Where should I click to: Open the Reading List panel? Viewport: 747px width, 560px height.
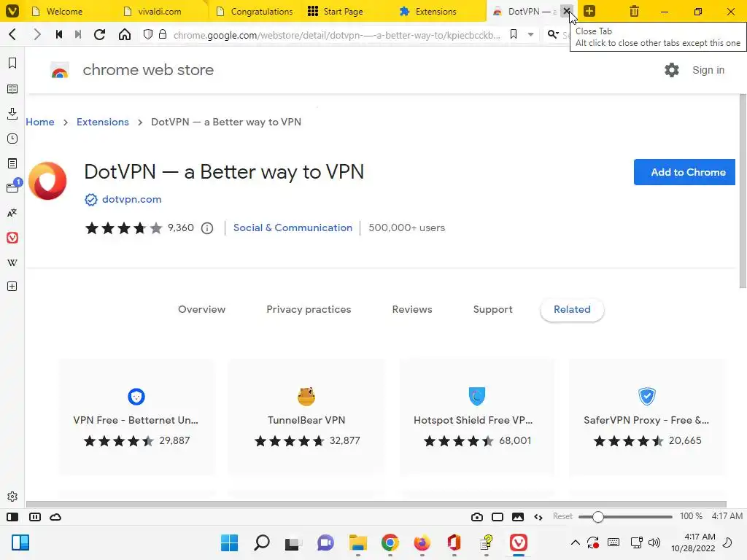coord(12,89)
